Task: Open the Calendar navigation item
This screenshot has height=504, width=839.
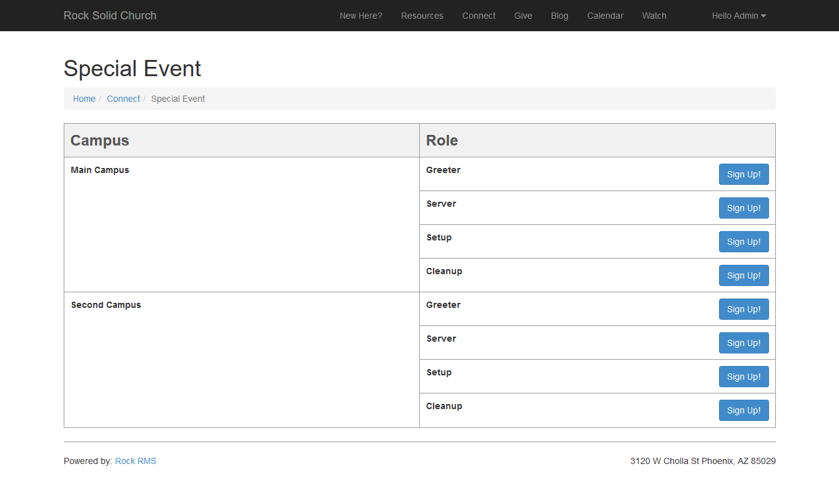Action: click(x=605, y=16)
